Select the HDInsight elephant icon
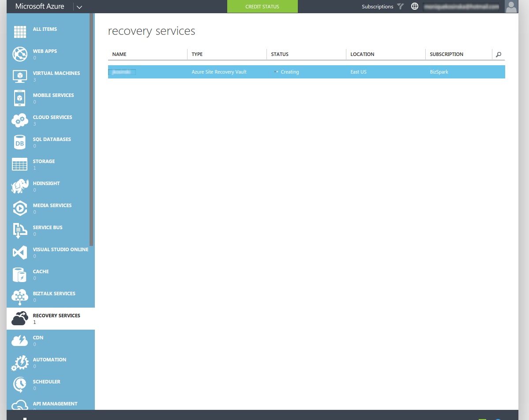 20,186
